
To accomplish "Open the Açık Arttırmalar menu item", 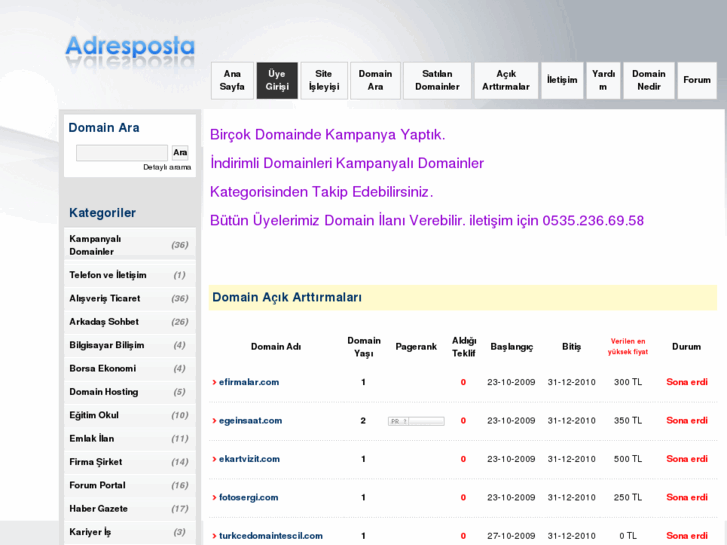I will click(x=506, y=80).
